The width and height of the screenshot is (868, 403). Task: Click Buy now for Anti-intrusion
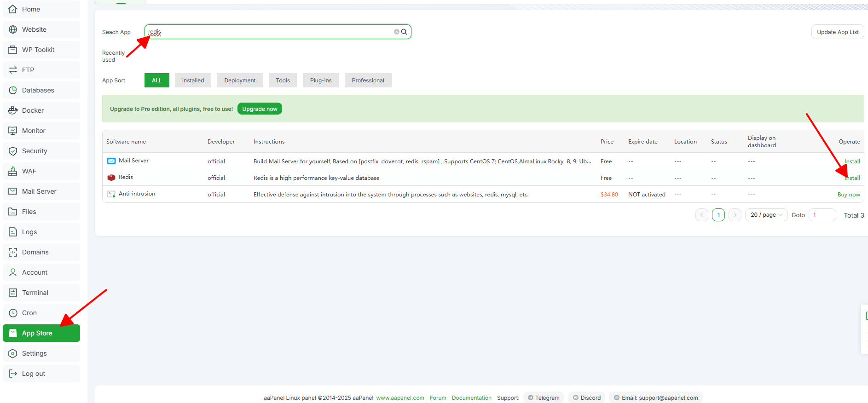pyautogui.click(x=848, y=195)
